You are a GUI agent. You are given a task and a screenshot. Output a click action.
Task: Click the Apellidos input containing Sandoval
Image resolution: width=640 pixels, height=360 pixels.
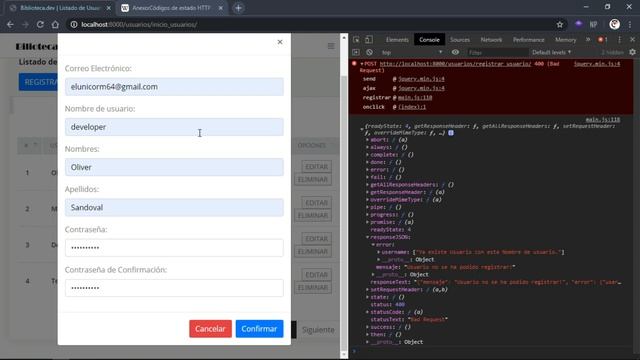(174, 207)
